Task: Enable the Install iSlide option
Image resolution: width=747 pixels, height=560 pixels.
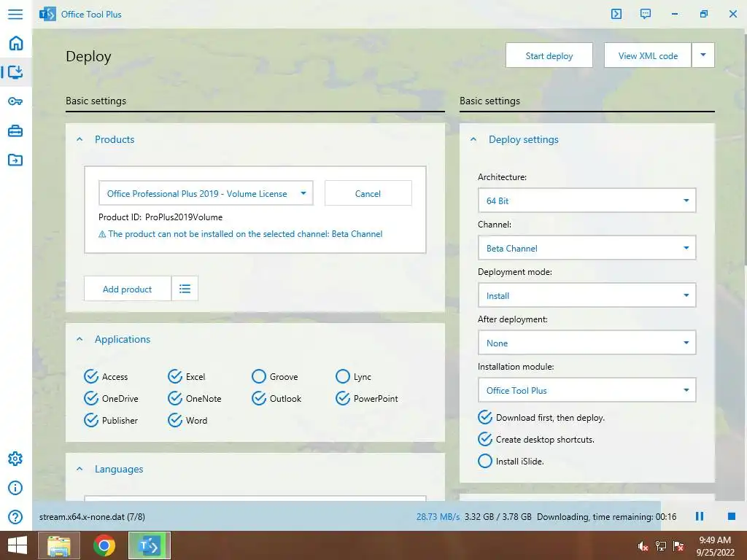Action: [511, 461]
